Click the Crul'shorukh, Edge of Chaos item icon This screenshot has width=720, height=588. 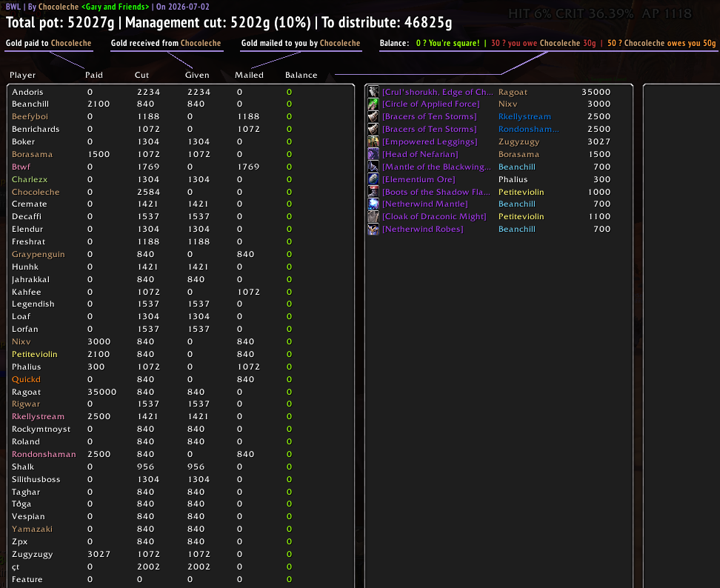pyautogui.click(x=373, y=92)
